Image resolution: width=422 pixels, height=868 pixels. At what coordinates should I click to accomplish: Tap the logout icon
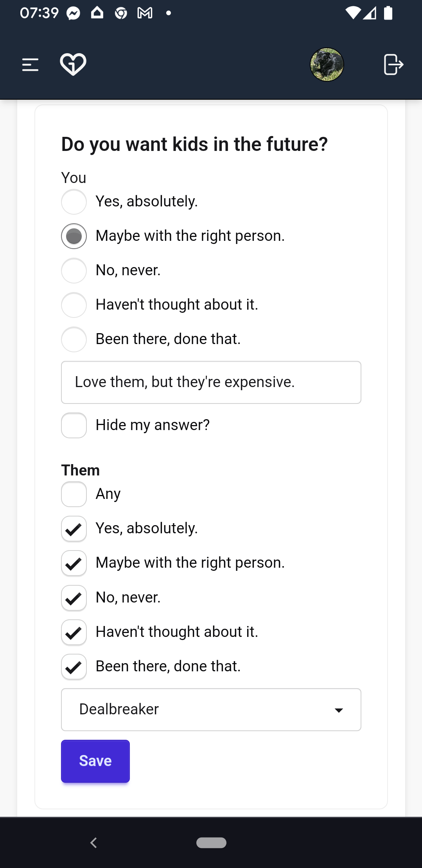click(393, 65)
